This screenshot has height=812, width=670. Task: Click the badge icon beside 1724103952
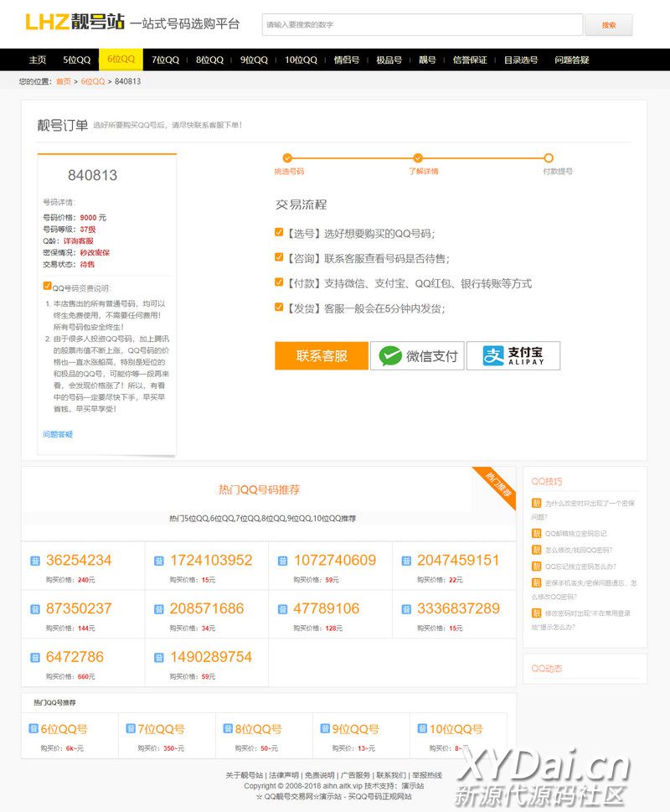(x=159, y=561)
